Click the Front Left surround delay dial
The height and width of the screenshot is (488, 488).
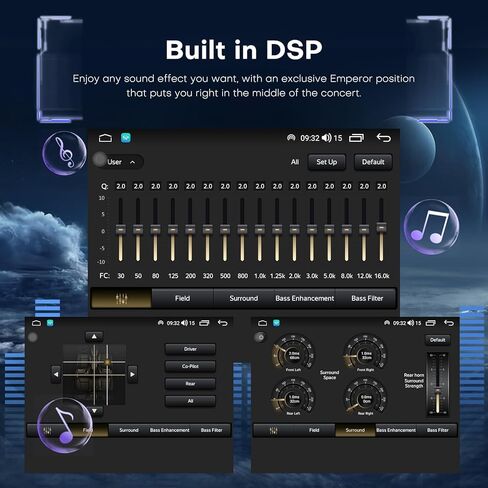point(293,353)
